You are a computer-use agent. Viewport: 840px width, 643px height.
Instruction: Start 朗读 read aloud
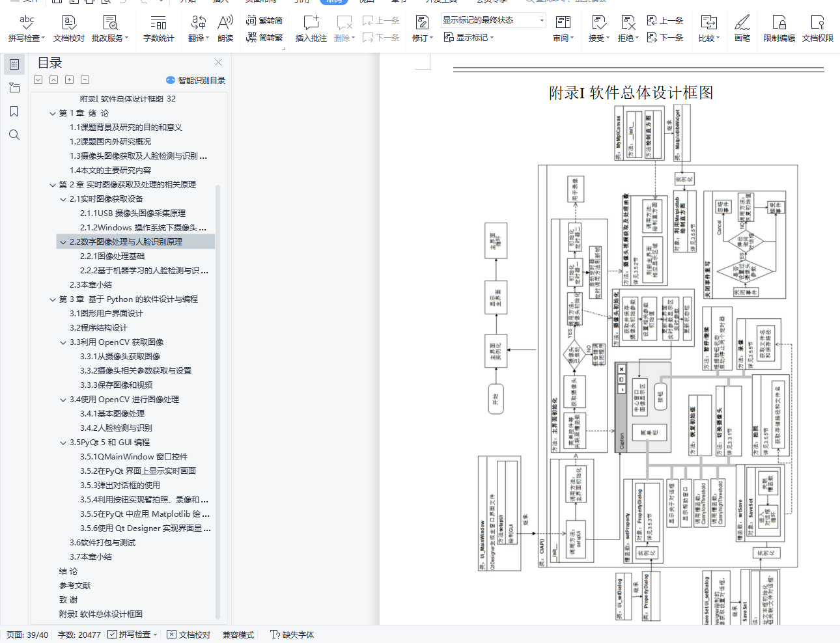(x=225, y=29)
